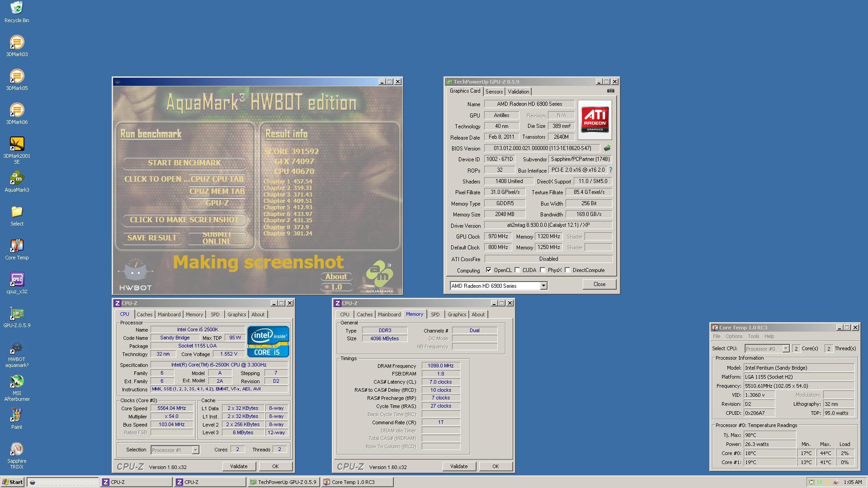Click the GPU-Z title bar icon
The height and width of the screenshot is (488, 868).
point(449,82)
